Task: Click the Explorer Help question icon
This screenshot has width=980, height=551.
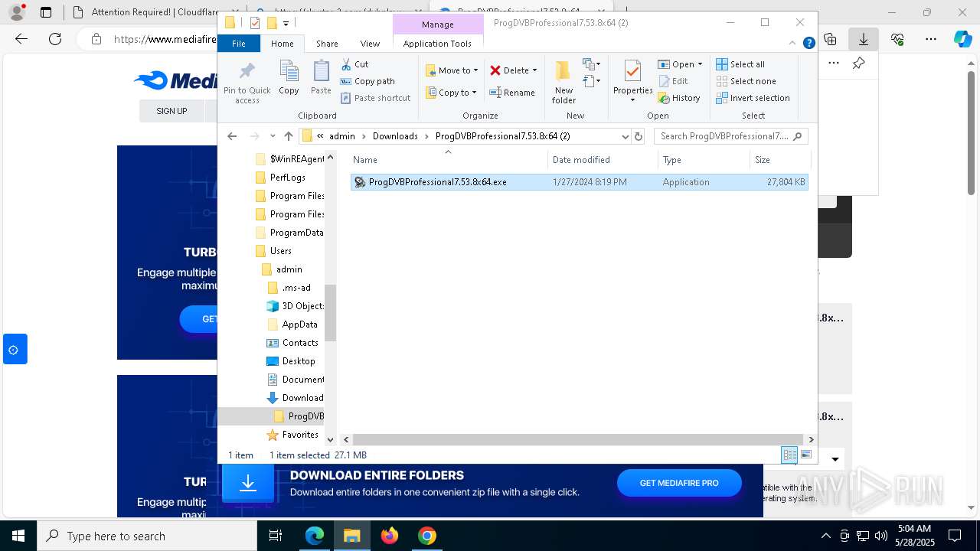Action: click(808, 44)
